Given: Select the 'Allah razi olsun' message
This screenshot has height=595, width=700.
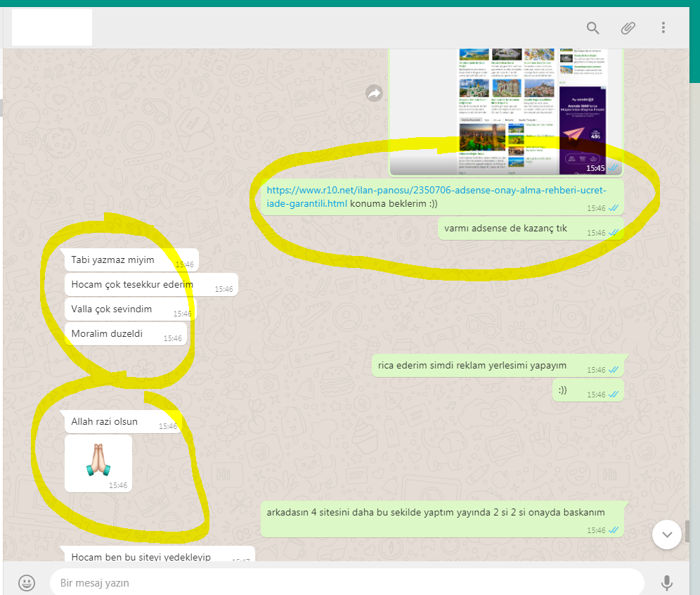Looking at the screenshot, I should click(123, 422).
